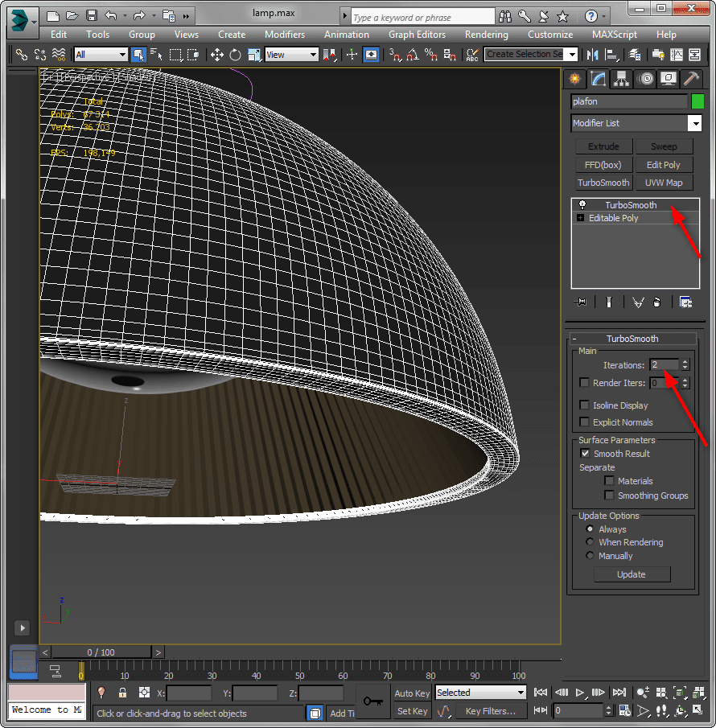This screenshot has width=716, height=728.
Task: Click the Edit Poly modifier button
Action: pos(664,165)
